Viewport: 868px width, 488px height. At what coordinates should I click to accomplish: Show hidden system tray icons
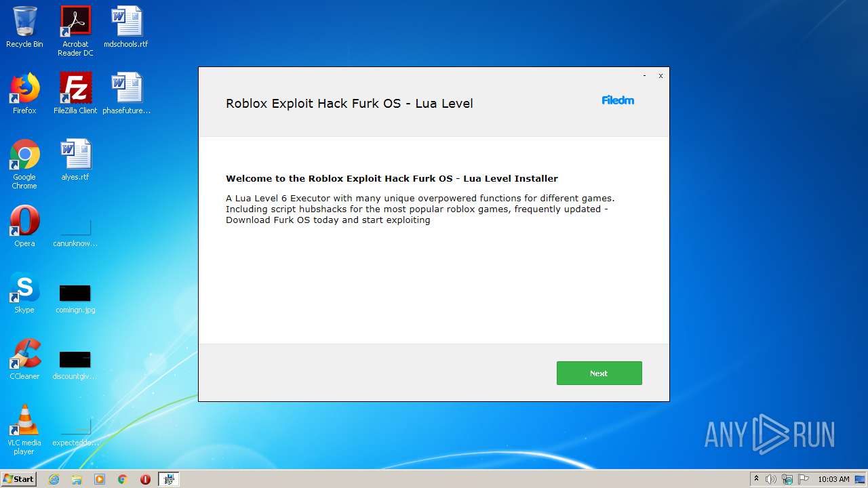click(x=756, y=479)
